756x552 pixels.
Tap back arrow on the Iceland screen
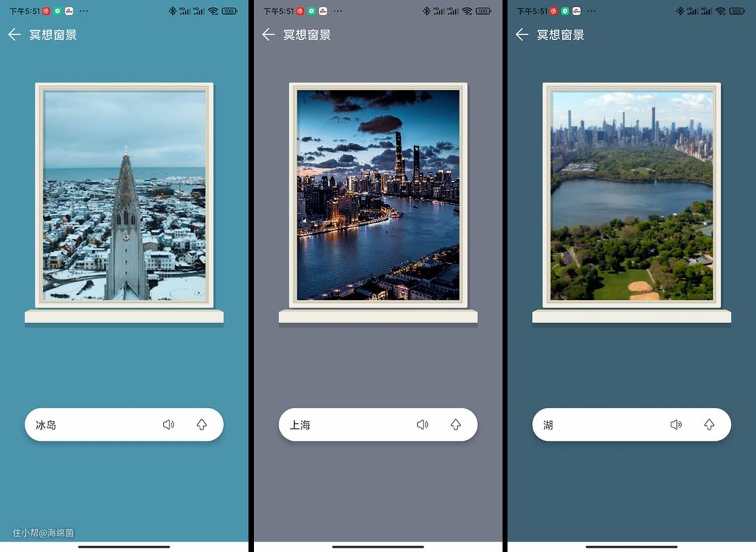tap(15, 35)
